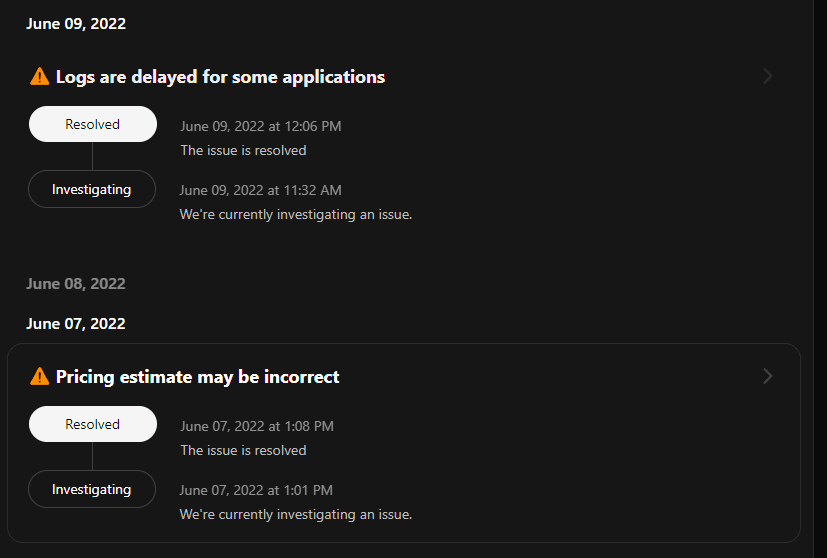Select Investigating status pill for logs incident
The image size is (827, 558).
pyautogui.click(x=92, y=189)
